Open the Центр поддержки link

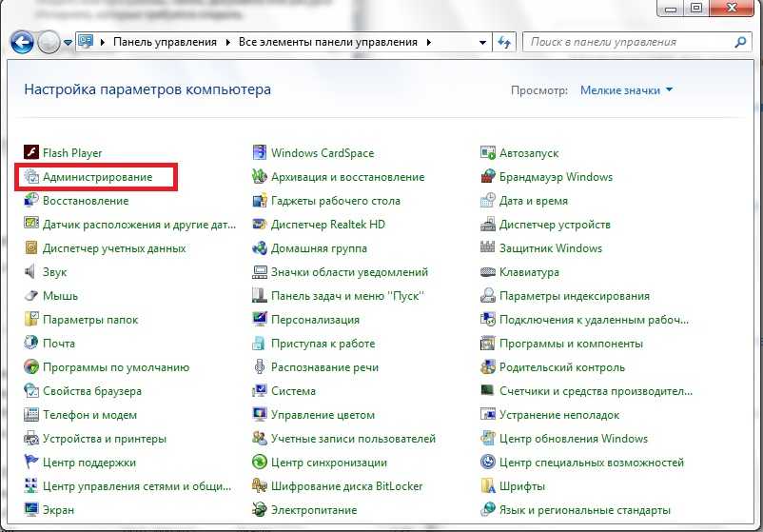point(89,463)
